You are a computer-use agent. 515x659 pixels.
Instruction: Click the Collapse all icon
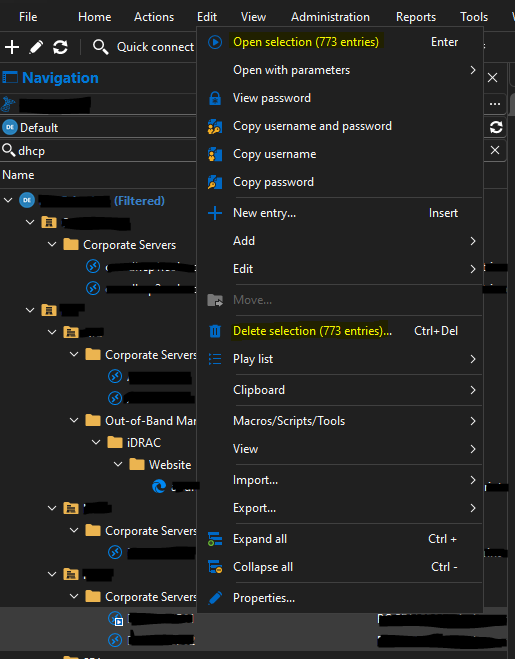pyautogui.click(x=215, y=567)
